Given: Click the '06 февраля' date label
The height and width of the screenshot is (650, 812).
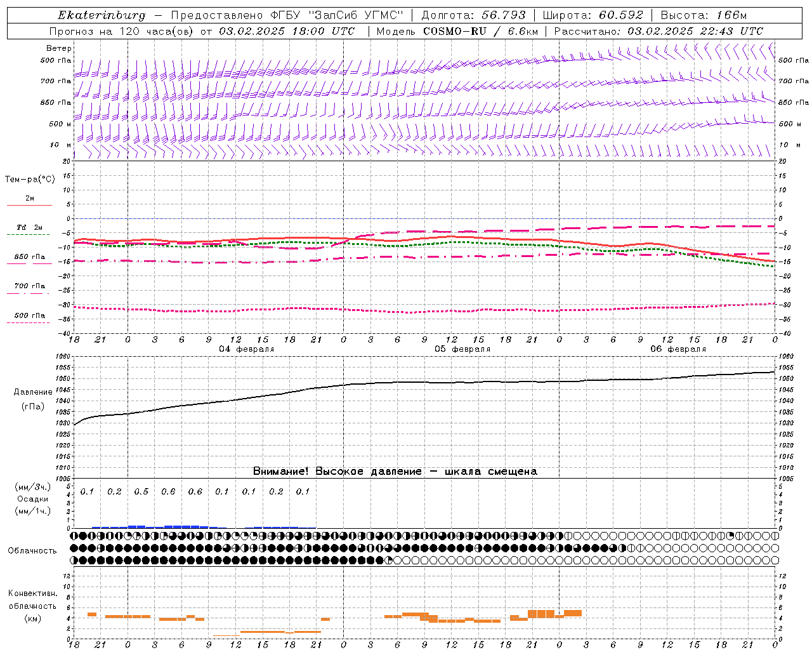Looking at the screenshot, I should (x=678, y=349).
